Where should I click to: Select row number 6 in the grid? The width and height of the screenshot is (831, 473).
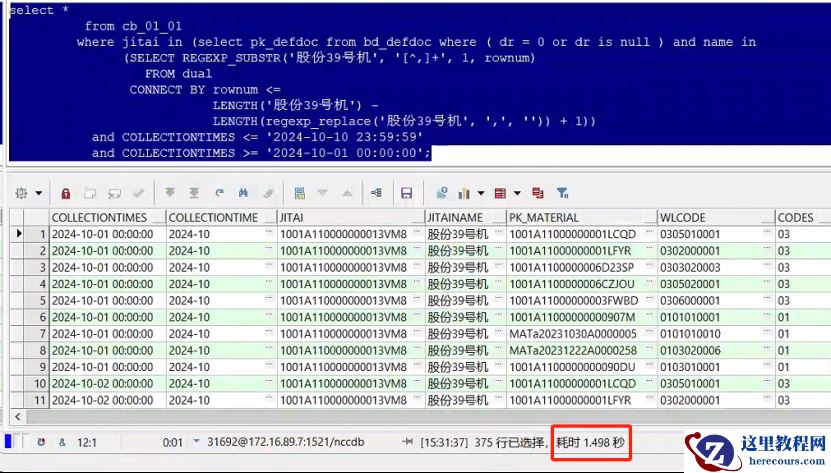pos(37,317)
